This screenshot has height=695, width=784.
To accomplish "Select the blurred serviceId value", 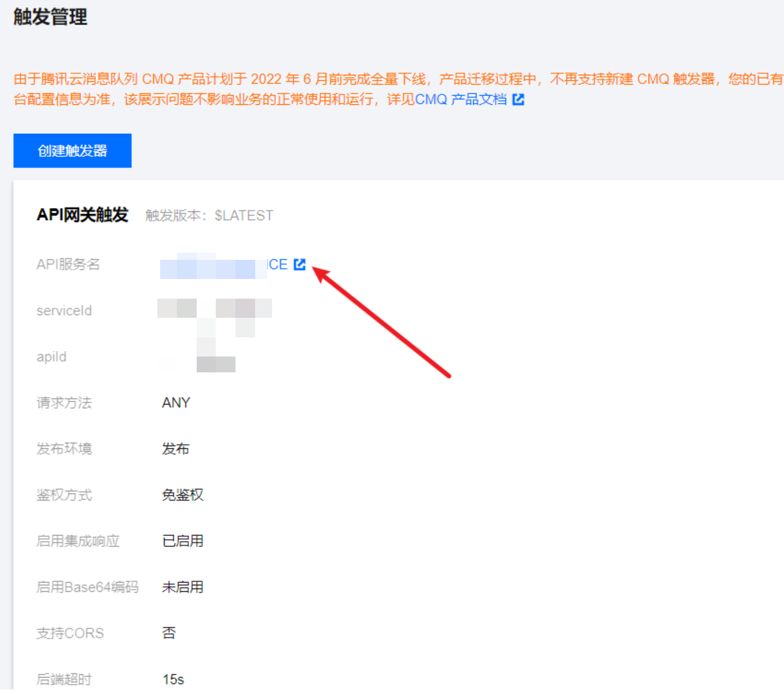I will 214,309.
